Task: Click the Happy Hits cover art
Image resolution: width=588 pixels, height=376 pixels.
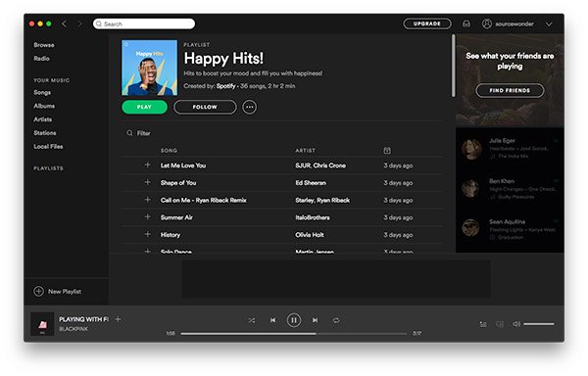Action: click(x=149, y=68)
